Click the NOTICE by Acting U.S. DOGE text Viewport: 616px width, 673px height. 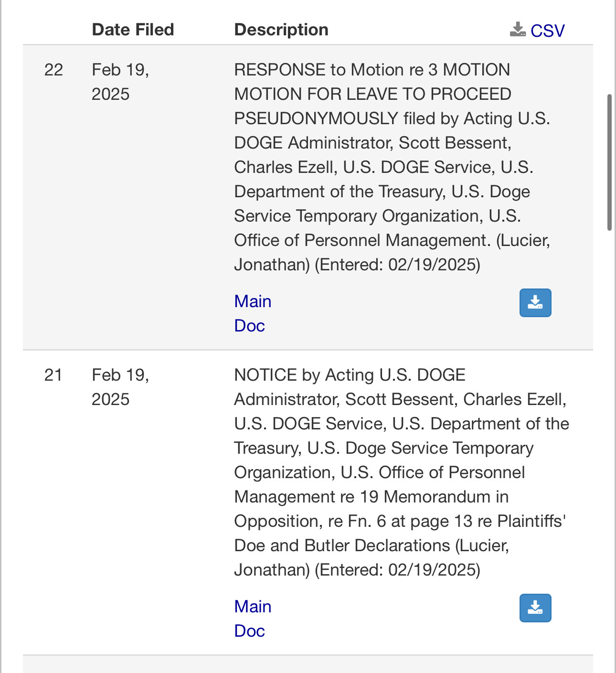tap(350, 375)
